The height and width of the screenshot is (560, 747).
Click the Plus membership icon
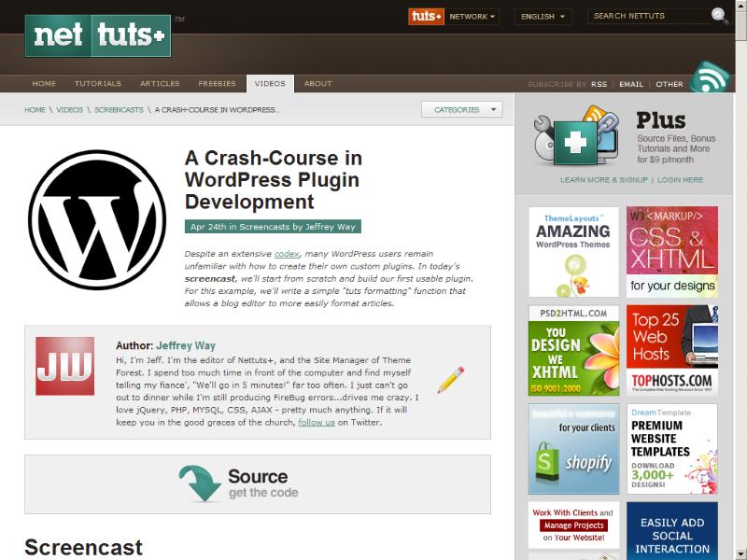(x=575, y=136)
